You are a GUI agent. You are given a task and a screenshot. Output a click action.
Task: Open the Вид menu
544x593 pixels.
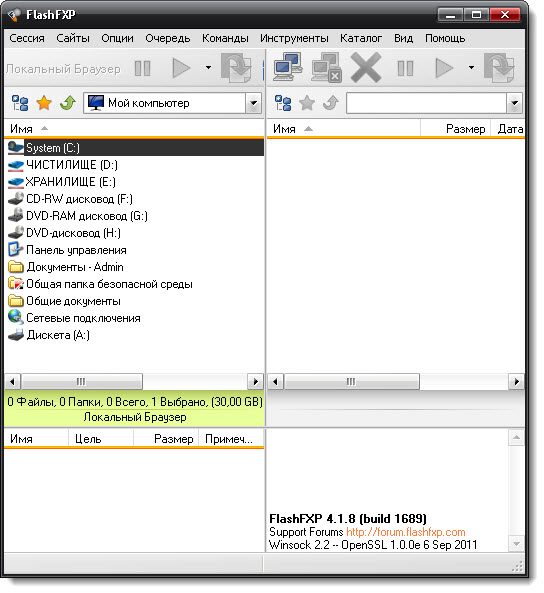403,38
